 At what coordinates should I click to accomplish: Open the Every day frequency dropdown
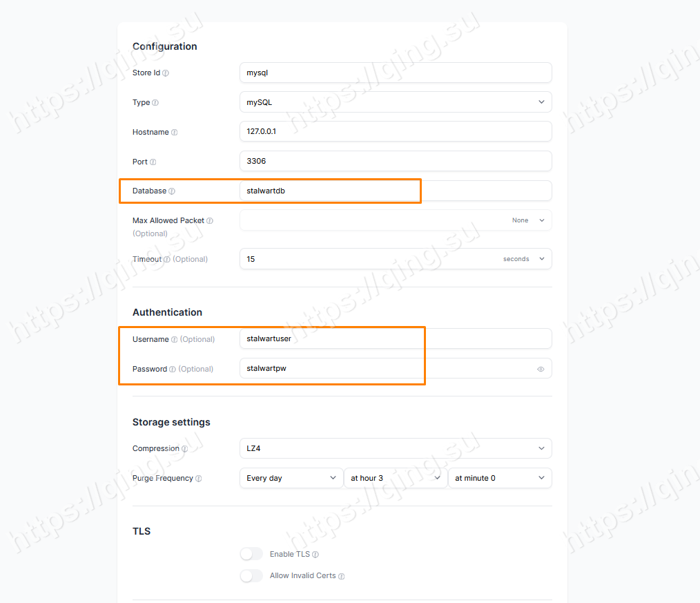(x=291, y=478)
